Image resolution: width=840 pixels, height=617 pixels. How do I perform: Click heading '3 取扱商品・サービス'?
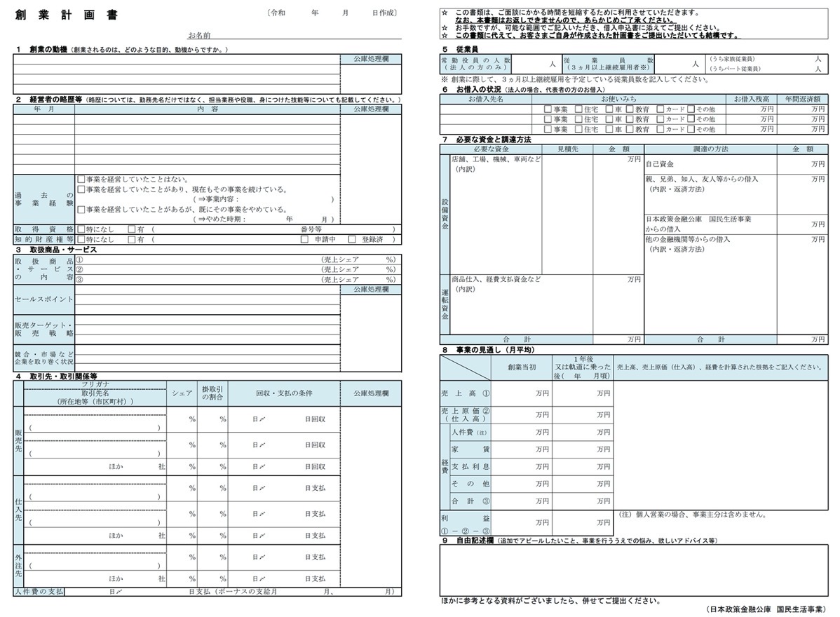pyautogui.click(x=56, y=250)
